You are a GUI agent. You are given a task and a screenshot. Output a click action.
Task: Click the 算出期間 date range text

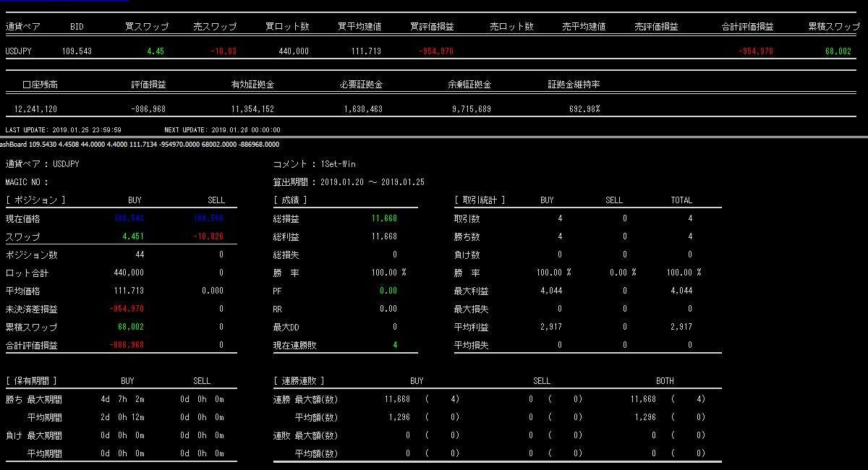[x=349, y=182]
